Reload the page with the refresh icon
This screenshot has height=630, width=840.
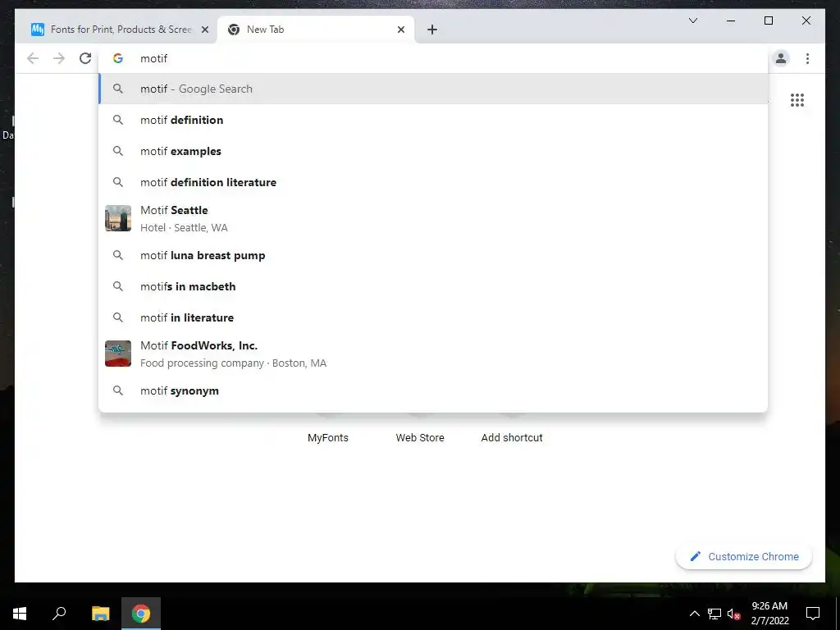(x=85, y=58)
